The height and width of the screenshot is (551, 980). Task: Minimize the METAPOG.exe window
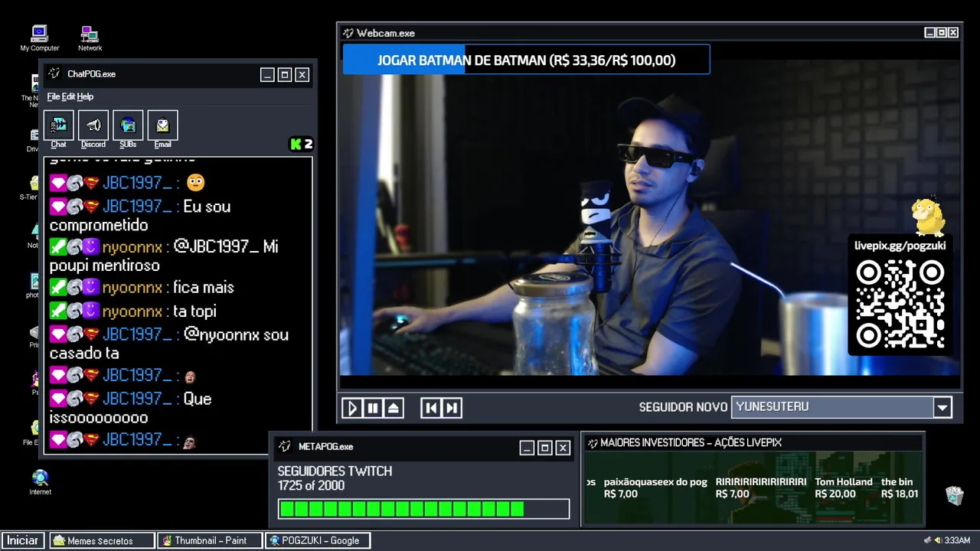point(527,448)
